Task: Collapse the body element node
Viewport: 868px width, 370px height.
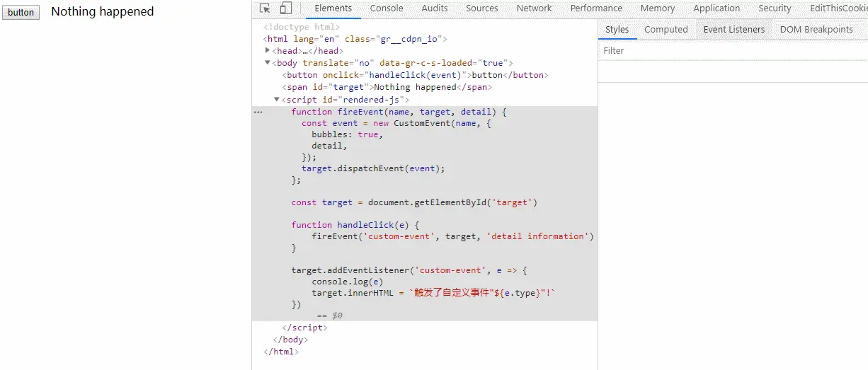Action: coord(268,63)
